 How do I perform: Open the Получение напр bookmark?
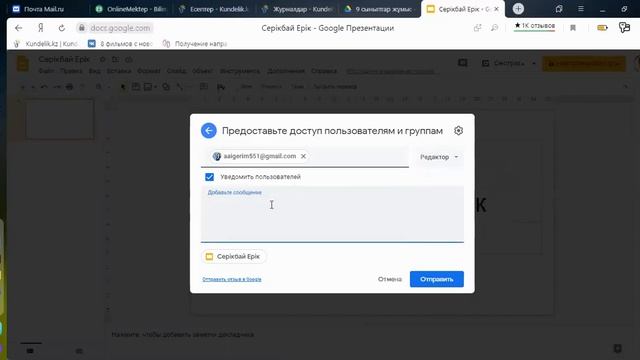pos(195,44)
